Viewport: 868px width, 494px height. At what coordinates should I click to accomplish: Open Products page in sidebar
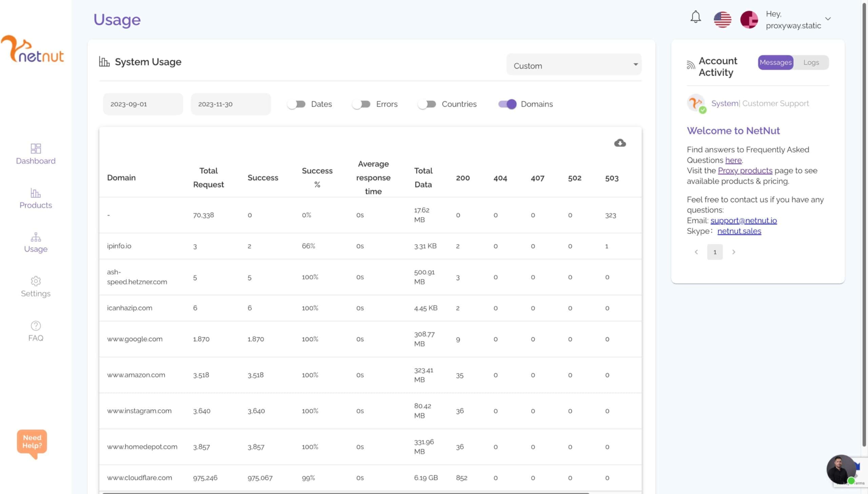pyautogui.click(x=36, y=198)
